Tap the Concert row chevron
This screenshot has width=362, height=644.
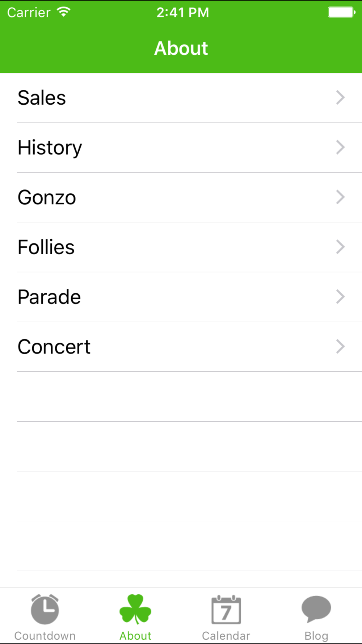tap(340, 347)
